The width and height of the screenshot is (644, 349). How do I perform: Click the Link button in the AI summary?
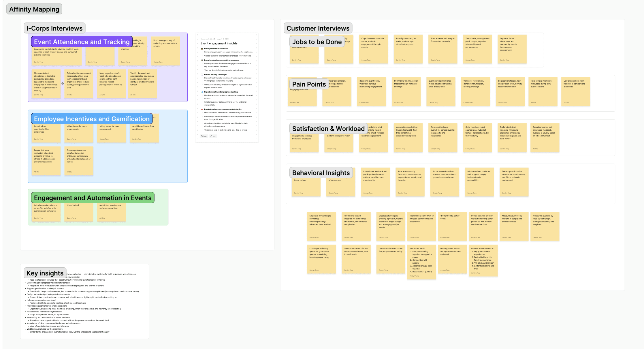[213, 136]
